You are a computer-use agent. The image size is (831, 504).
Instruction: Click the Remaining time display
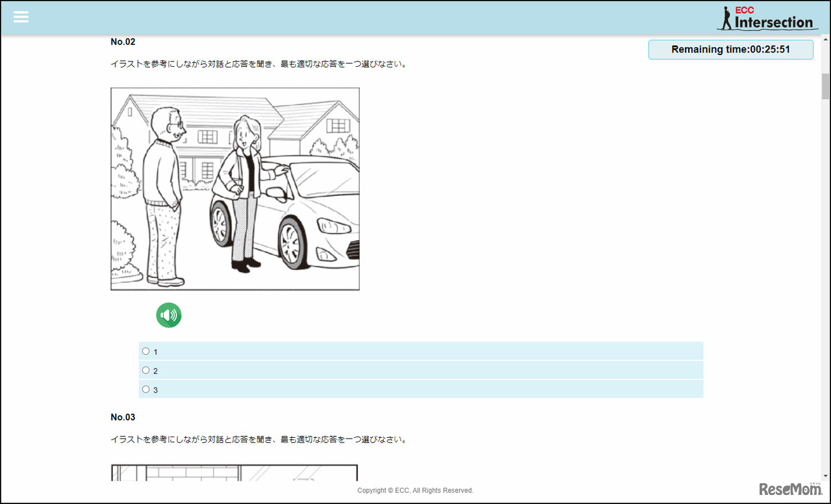[730, 49]
